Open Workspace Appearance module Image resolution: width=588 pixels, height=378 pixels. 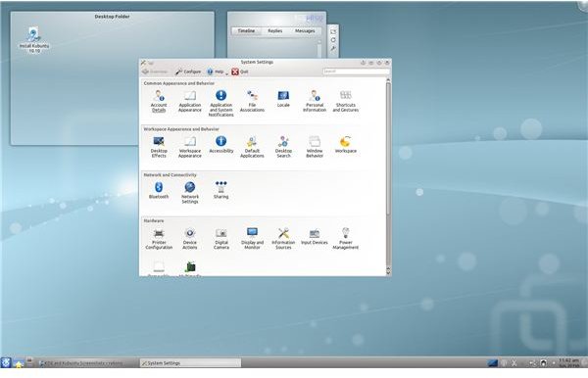pos(190,147)
